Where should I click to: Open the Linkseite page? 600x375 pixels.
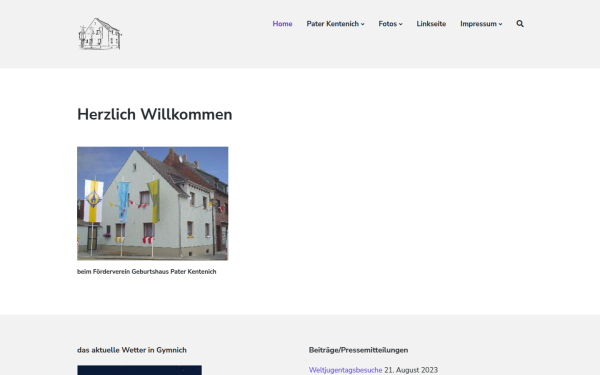pyautogui.click(x=431, y=24)
